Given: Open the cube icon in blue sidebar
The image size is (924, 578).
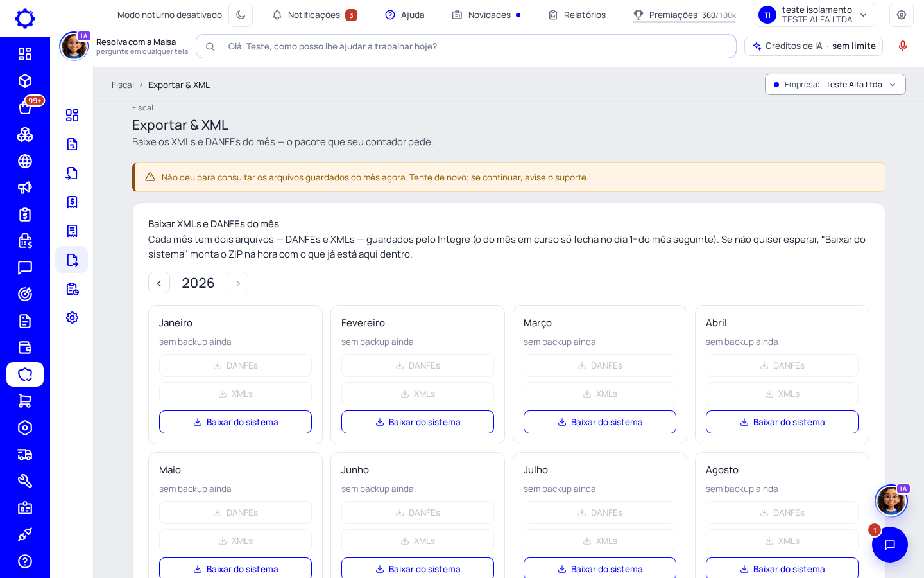Looking at the screenshot, I should pos(25,81).
